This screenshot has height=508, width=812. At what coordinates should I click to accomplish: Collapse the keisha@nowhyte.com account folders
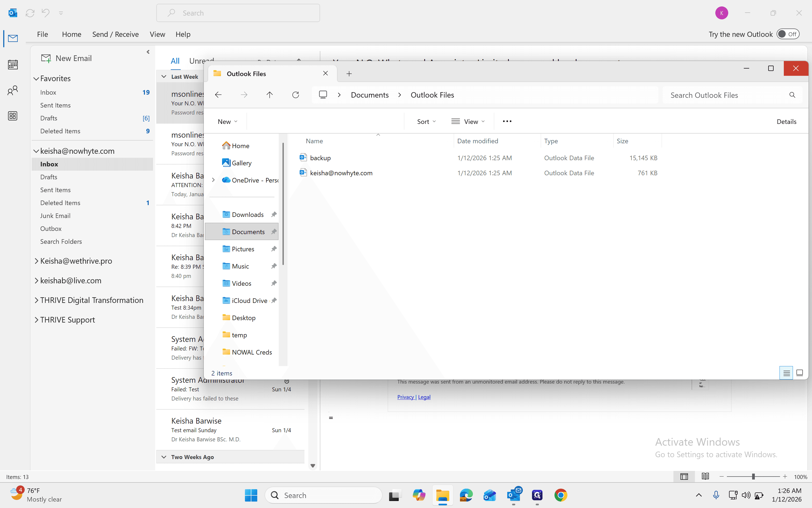point(36,151)
